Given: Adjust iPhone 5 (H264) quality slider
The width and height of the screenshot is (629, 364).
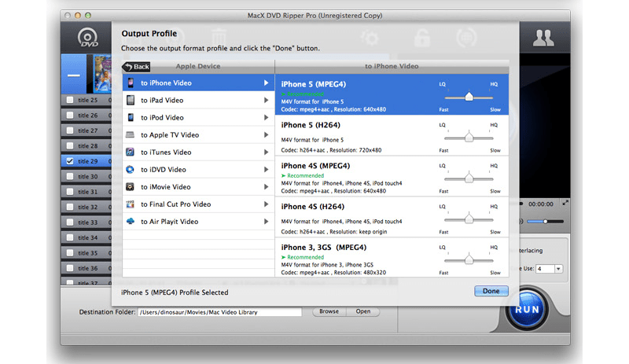Looking at the screenshot, I should tap(469, 138).
